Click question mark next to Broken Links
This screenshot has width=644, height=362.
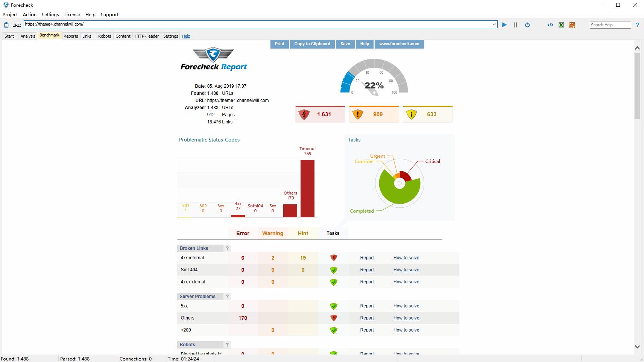(227, 248)
